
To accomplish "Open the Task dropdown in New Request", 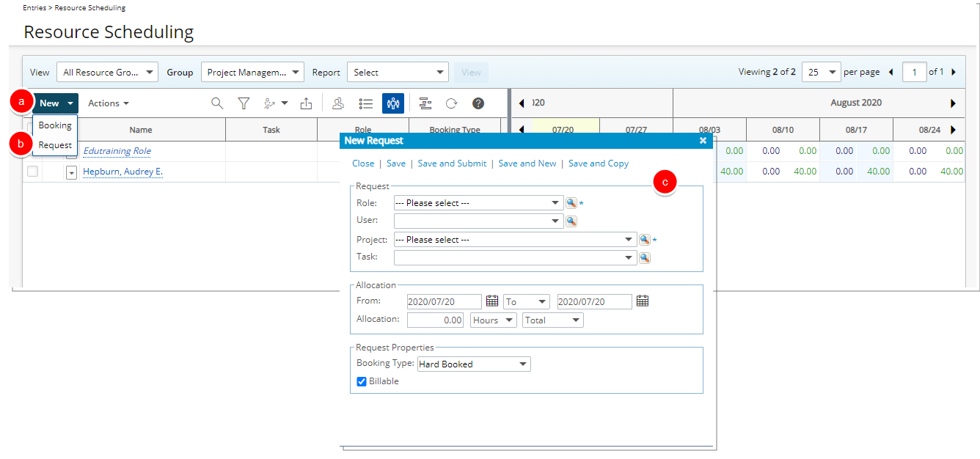I will click(x=515, y=257).
